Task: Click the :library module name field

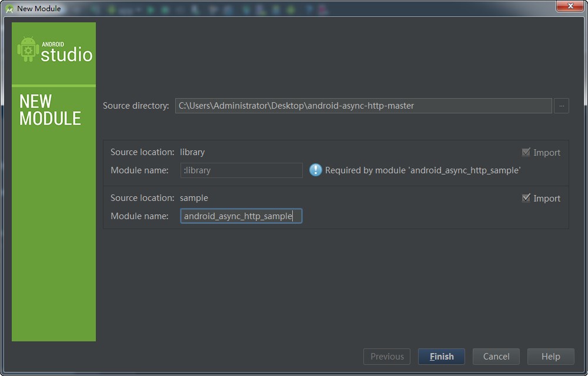Action: click(241, 170)
